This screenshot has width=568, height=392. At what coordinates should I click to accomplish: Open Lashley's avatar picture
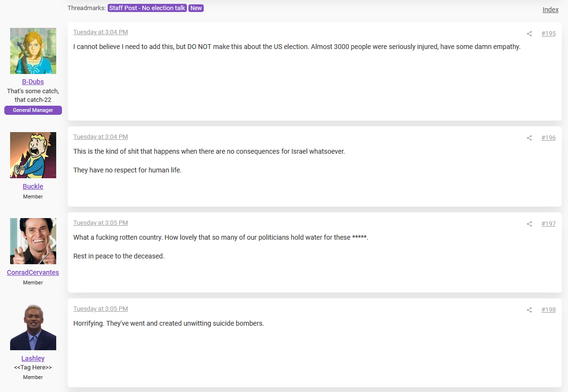pyautogui.click(x=33, y=327)
